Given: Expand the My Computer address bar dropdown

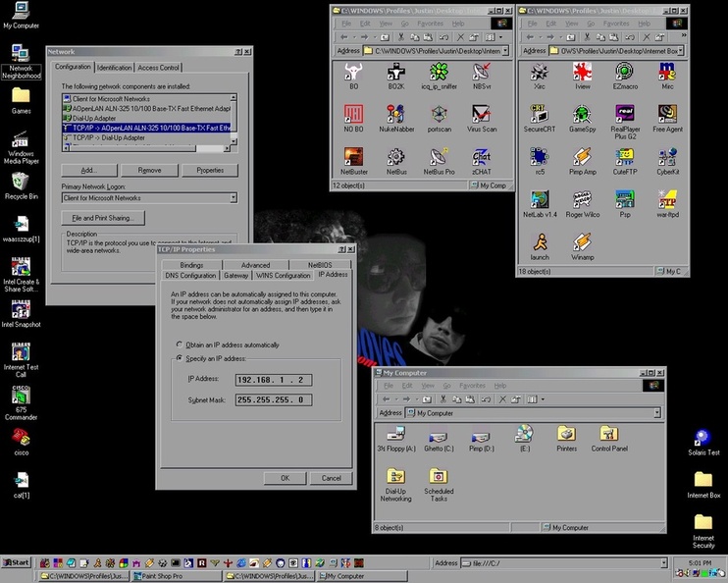Looking at the screenshot, I should (x=657, y=412).
